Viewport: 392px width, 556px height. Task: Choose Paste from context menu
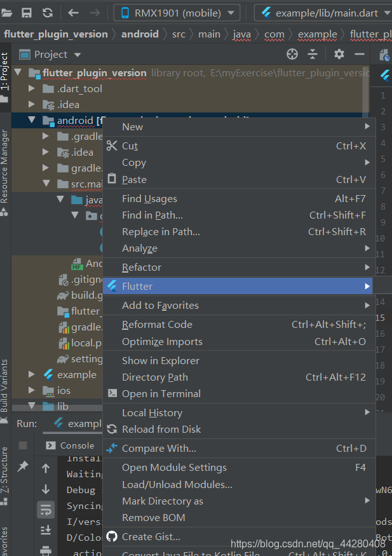[x=239, y=179]
